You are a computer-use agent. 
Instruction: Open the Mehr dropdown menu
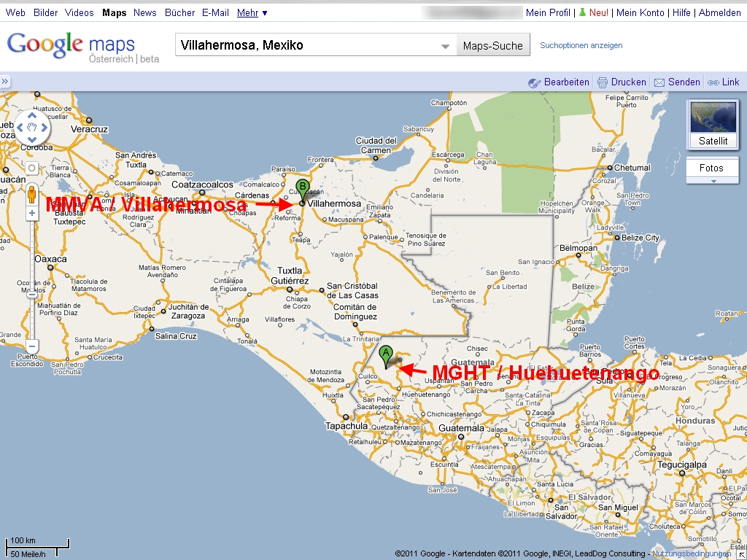(x=252, y=13)
